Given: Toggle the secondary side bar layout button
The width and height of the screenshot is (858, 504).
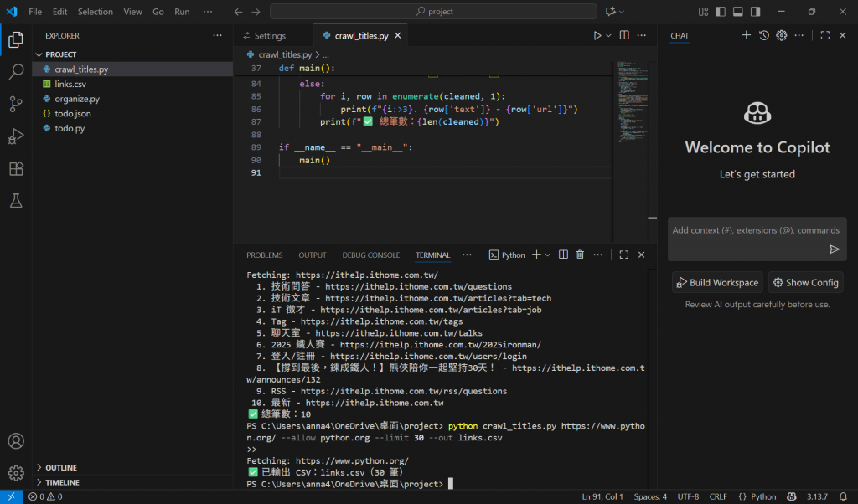Looking at the screenshot, I should [756, 12].
